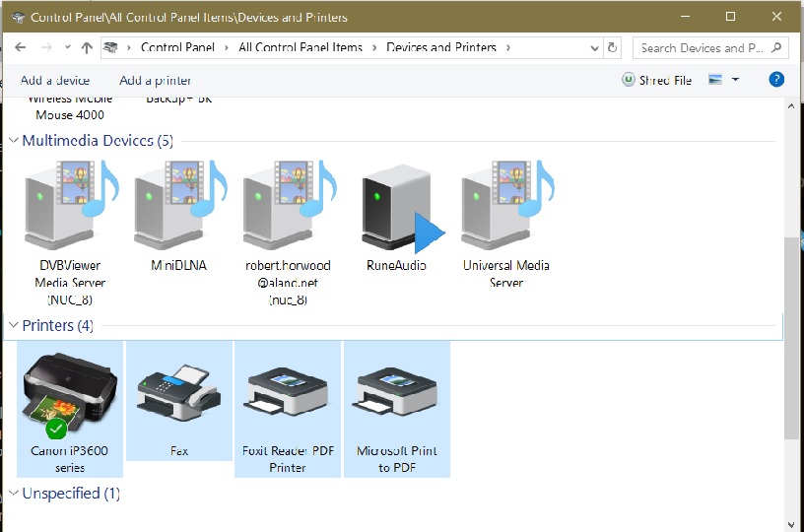Click the Forward navigation arrow
The image size is (804, 532).
point(46,47)
